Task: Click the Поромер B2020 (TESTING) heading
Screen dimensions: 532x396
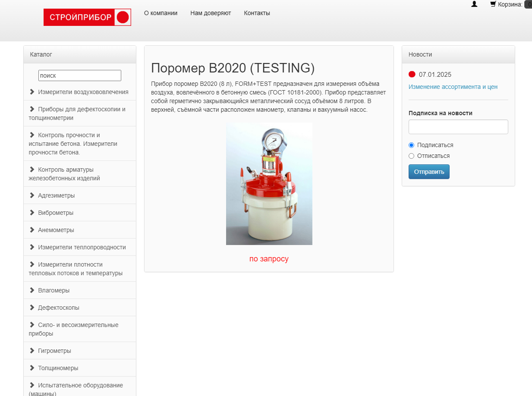Action: 233,68
